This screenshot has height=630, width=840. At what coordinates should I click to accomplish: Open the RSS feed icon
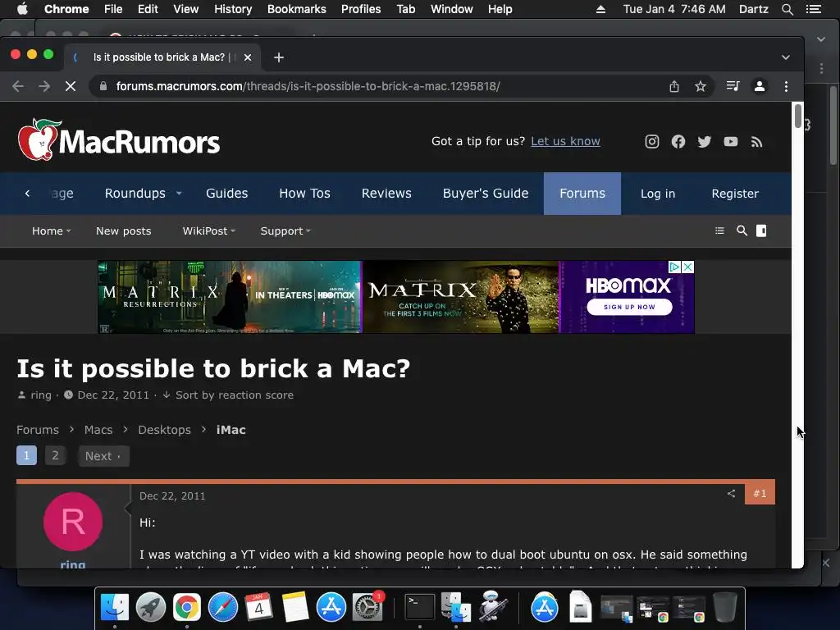click(x=756, y=141)
